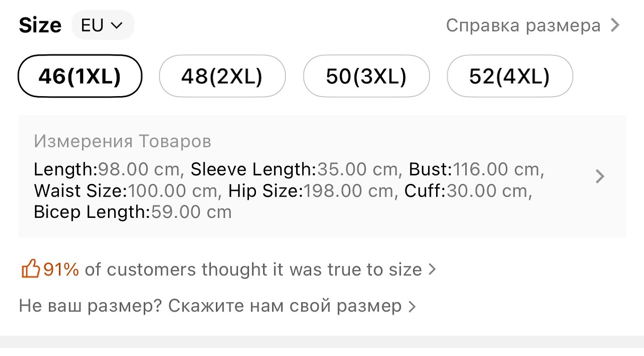Screen dimensions: 644x356
Task: Click the orange thumbs-up icon
Action: point(30,270)
